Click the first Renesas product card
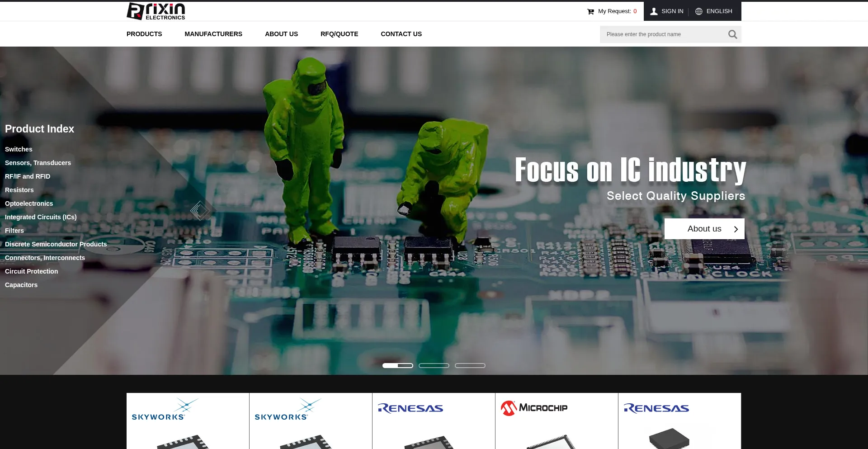The width and height of the screenshot is (868, 449). click(434, 421)
